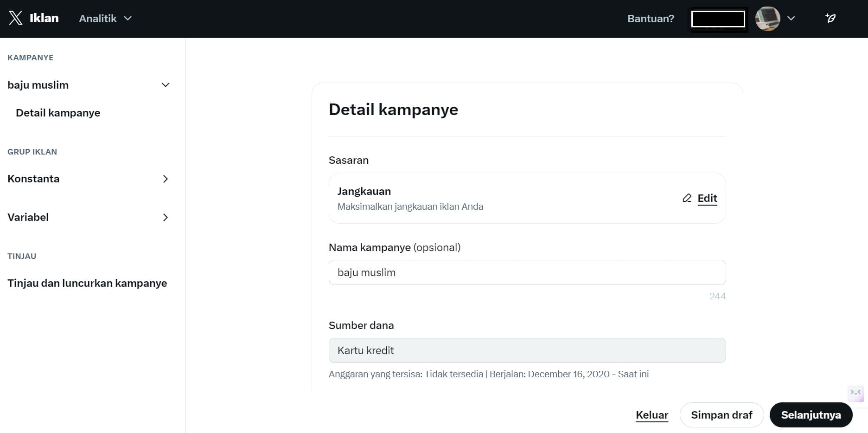Open Detail kampanye in sidebar
The width and height of the screenshot is (868, 433).
(x=58, y=113)
